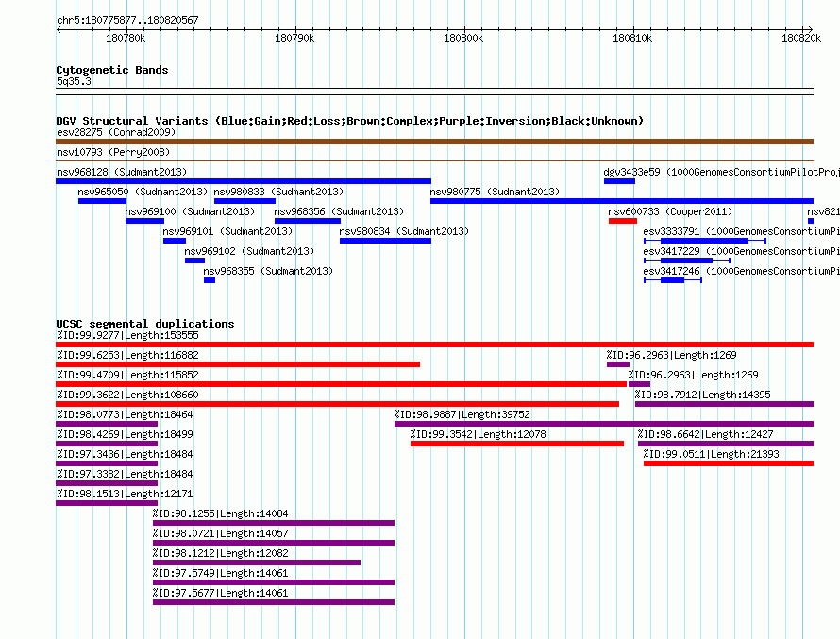Click the 180790k ruler mark
Screen dimensions: 840x639
[294, 38]
